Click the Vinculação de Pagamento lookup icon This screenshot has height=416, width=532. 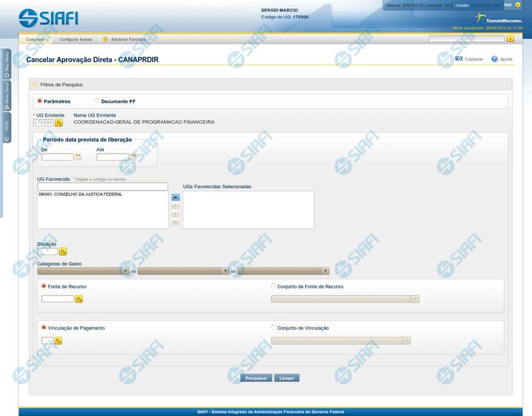58,341
